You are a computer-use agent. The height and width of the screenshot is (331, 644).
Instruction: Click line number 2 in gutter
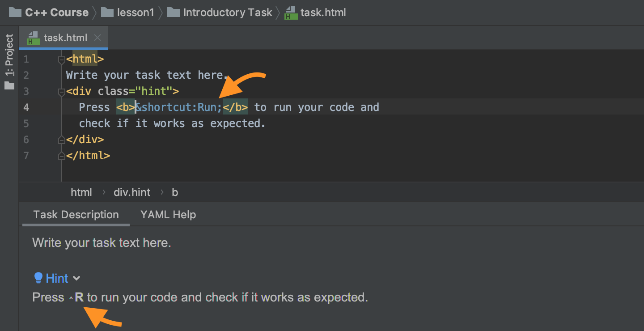tap(26, 75)
